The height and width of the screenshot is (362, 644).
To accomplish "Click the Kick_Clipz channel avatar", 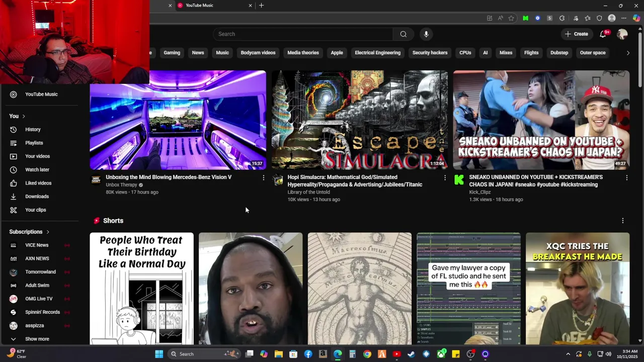I will (459, 180).
